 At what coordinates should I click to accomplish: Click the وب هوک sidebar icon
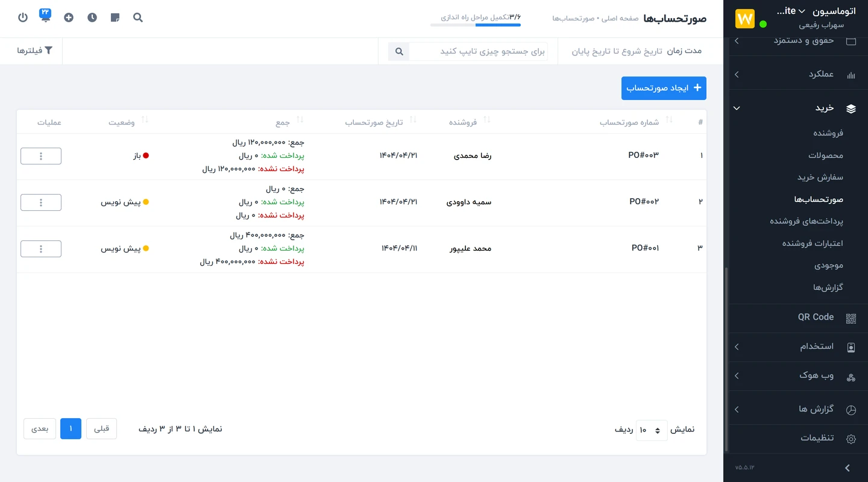coord(851,377)
